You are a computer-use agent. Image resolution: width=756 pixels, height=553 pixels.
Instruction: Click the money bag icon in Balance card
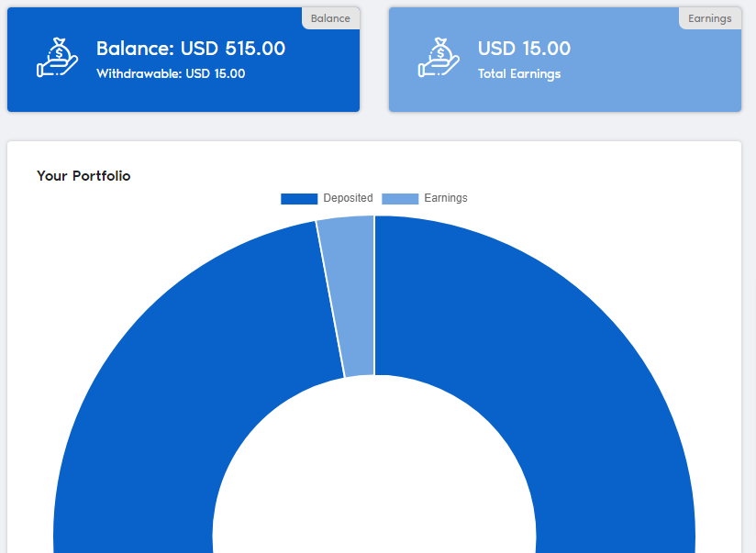click(x=58, y=58)
